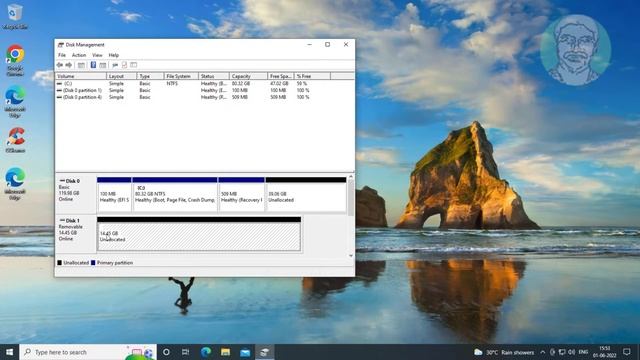Viewport: 640px width, 360px height.
Task: Click the ENG language indicator
Action: pyautogui.click(x=583, y=352)
